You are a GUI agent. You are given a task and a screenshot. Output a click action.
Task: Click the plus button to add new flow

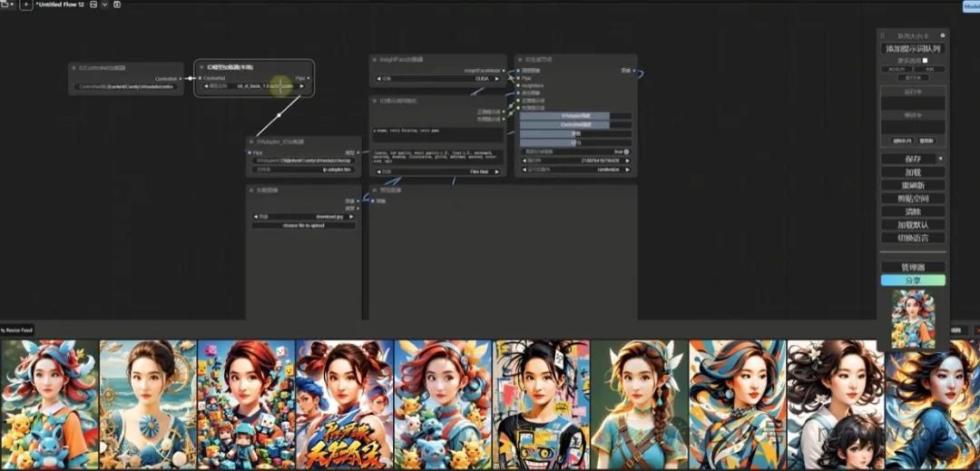[25, 5]
